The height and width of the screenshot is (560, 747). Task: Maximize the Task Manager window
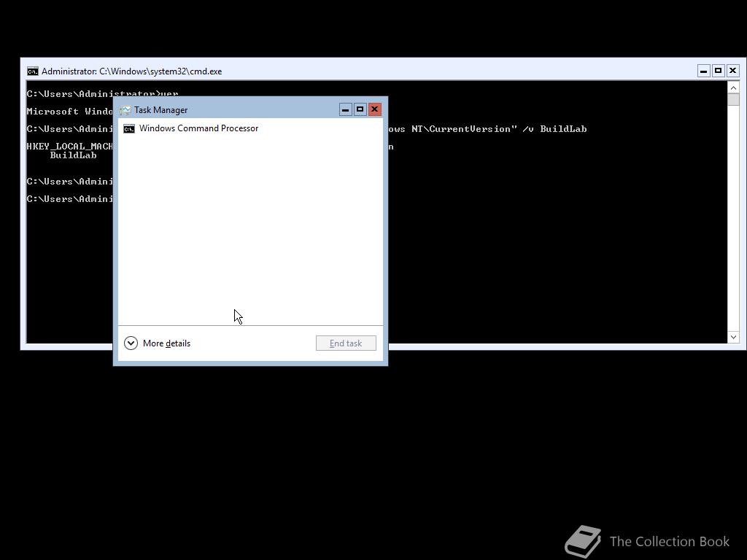tap(360, 110)
